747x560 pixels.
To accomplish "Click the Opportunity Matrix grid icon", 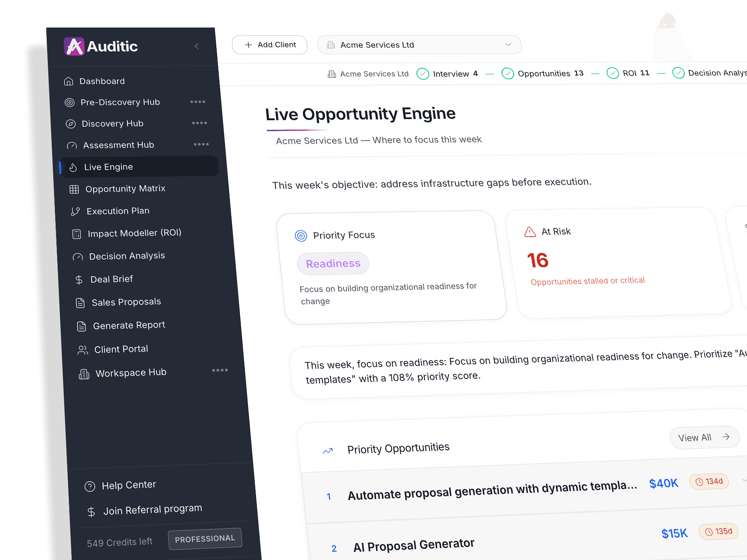I will pos(75,190).
